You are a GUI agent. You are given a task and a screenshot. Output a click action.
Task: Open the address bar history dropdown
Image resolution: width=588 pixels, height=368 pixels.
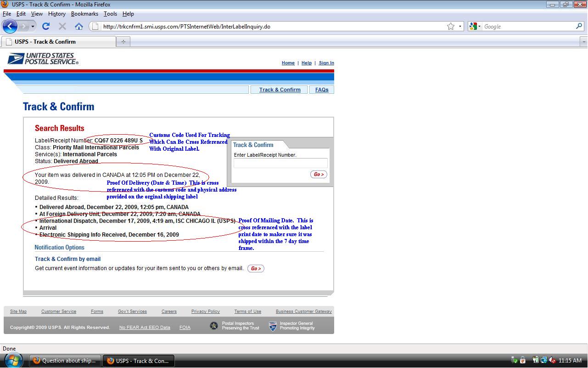point(460,26)
